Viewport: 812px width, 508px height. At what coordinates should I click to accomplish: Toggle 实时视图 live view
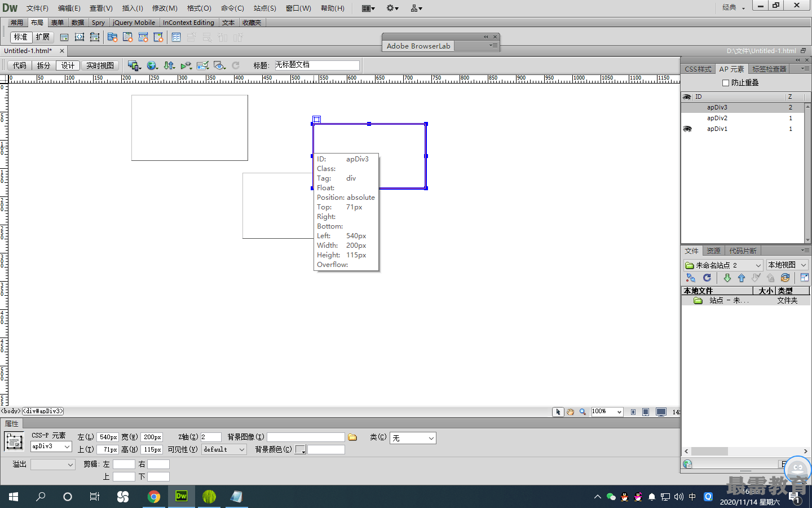pyautogui.click(x=100, y=65)
